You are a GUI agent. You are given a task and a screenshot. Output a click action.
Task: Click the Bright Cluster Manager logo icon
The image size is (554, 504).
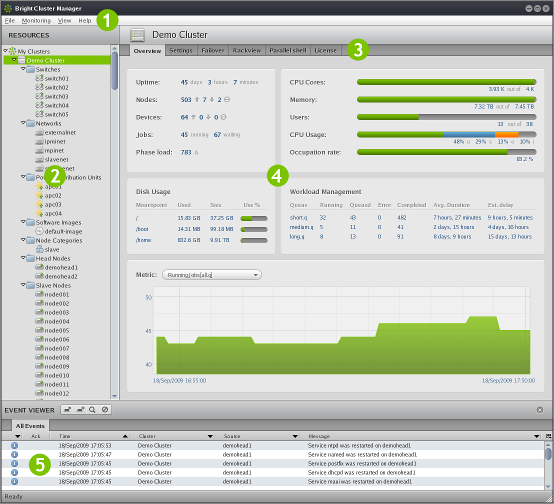tap(8, 8)
